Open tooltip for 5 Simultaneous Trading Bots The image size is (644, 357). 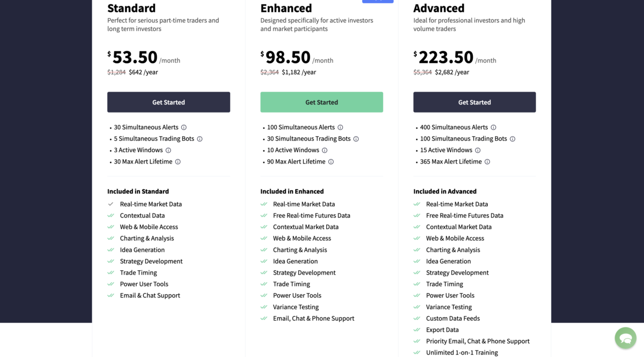click(x=200, y=138)
